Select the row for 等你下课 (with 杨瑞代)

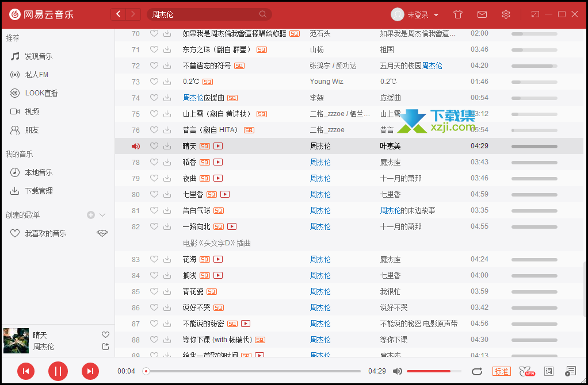(349, 340)
